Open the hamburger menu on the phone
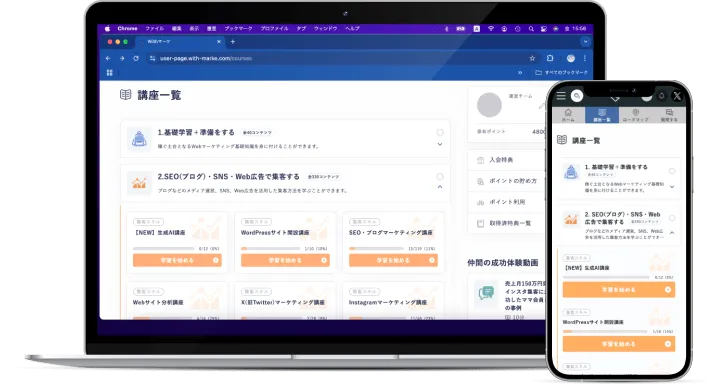This screenshot has height=384, width=724. 561,96
